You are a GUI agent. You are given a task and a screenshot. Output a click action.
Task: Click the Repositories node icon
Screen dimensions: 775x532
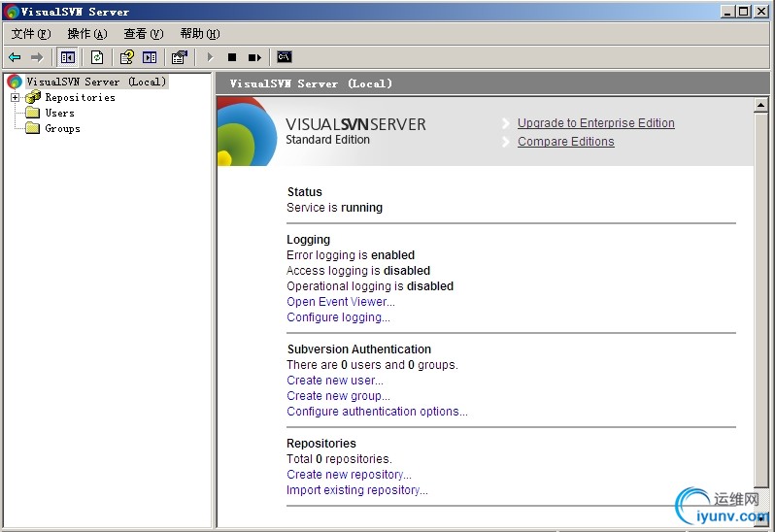tap(33, 97)
